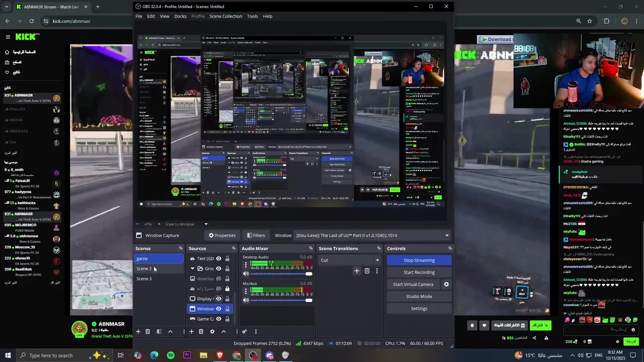
Task: Pop out the Sources dock
Action: coord(233,248)
